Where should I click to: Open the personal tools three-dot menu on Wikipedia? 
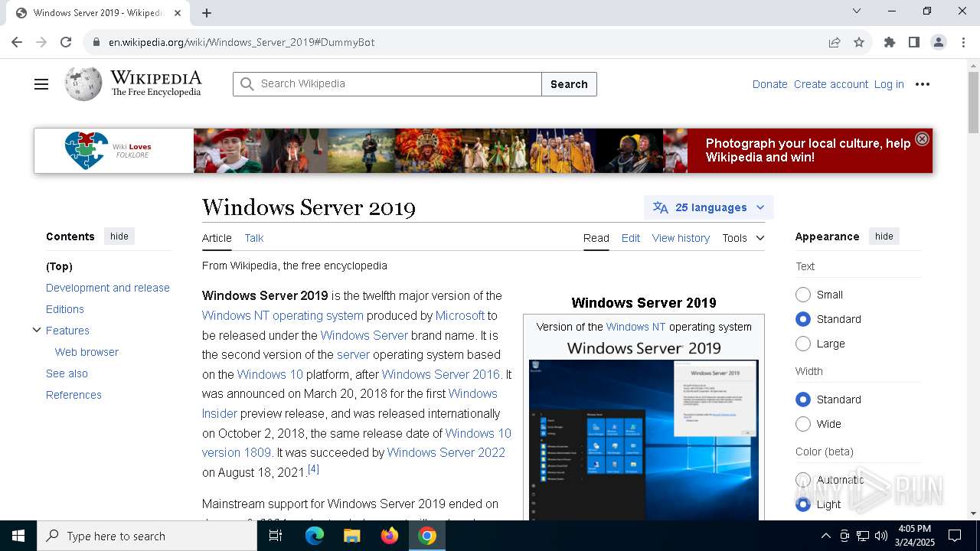pyautogui.click(x=923, y=84)
